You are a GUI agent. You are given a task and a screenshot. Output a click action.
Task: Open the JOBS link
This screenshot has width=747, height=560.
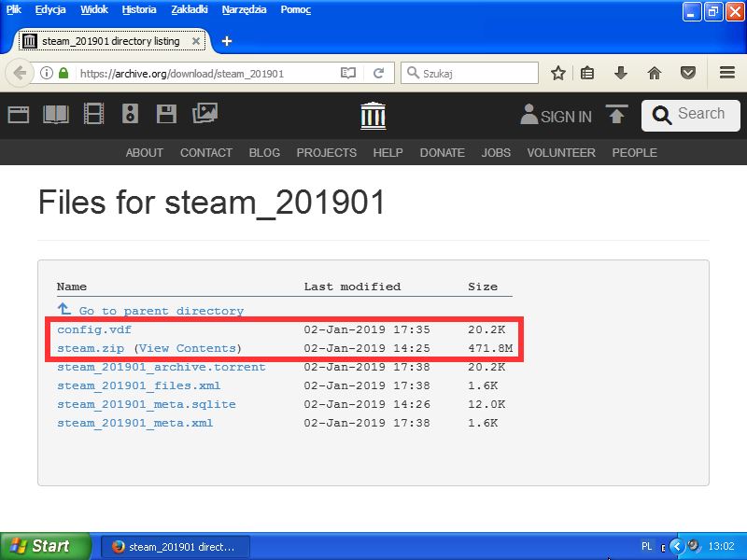click(x=496, y=153)
